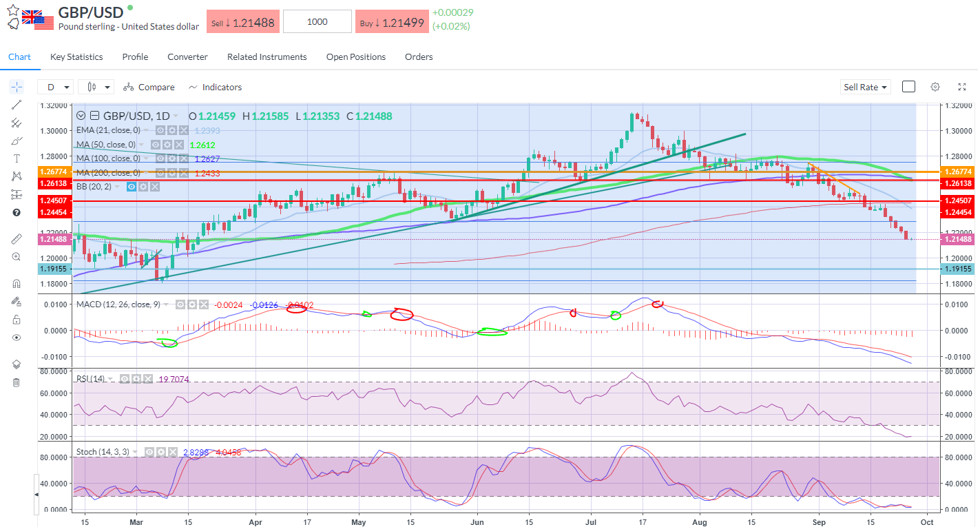Click the orange 1.26774 price label on right axis
980x527 pixels.
[958, 172]
